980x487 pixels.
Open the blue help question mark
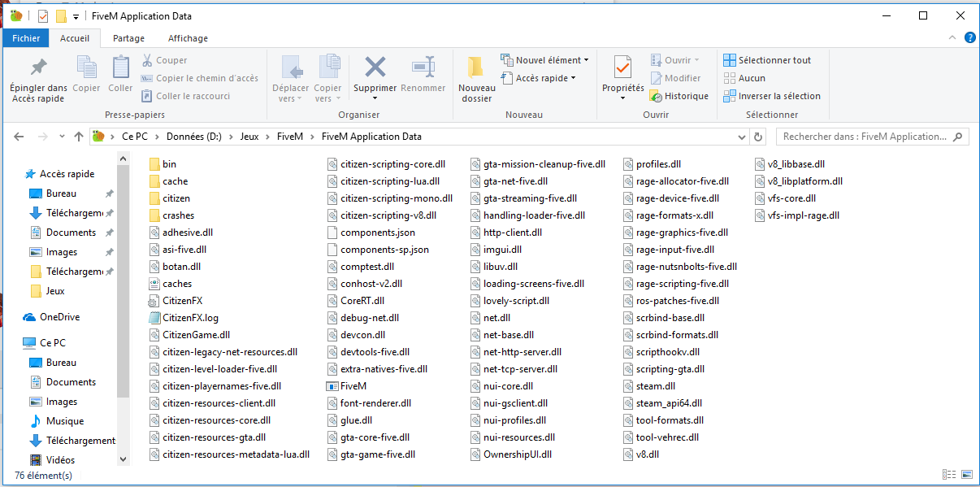pos(969,38)
